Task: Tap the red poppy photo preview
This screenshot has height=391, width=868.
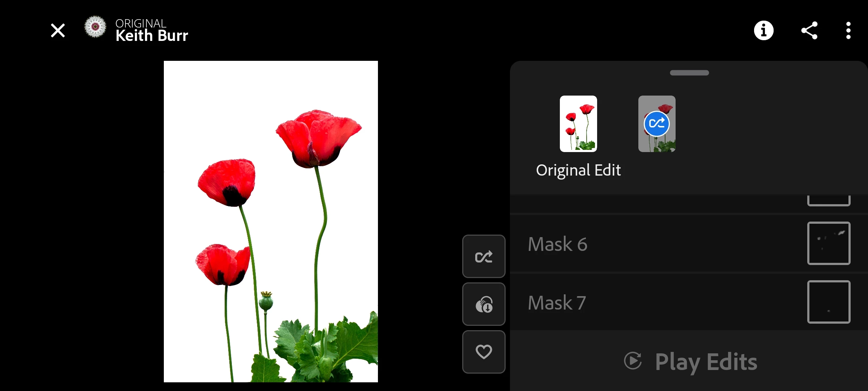Action: pos(271,221)
